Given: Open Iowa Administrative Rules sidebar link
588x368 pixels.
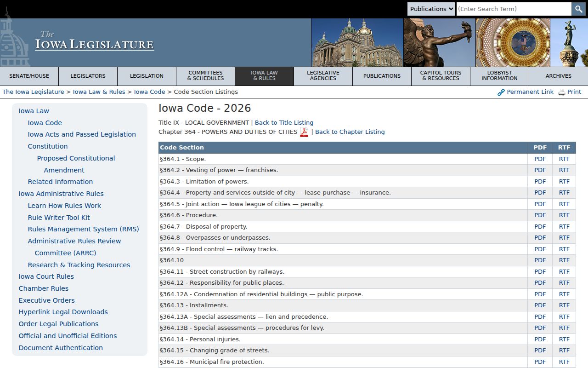Looking at the screenshot, I should pyautogui.click(x=61, y=194).
